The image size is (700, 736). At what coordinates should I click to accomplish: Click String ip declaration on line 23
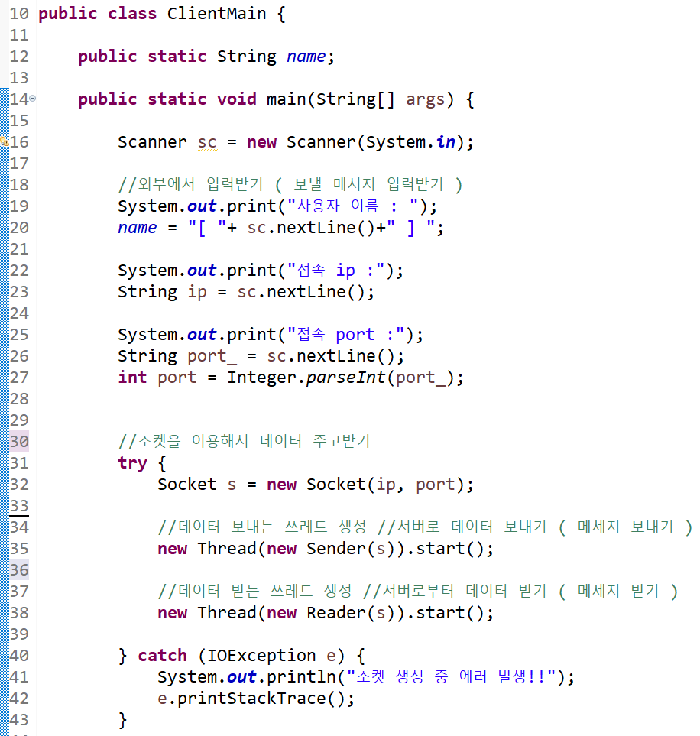[162, 292]
